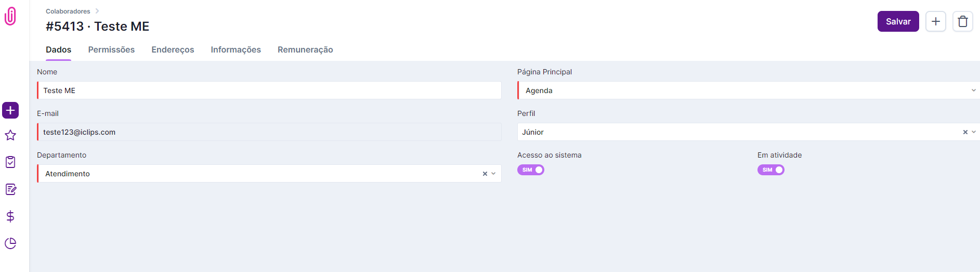Open the edit notes icon in sidebar

click(x=10, y=189)
